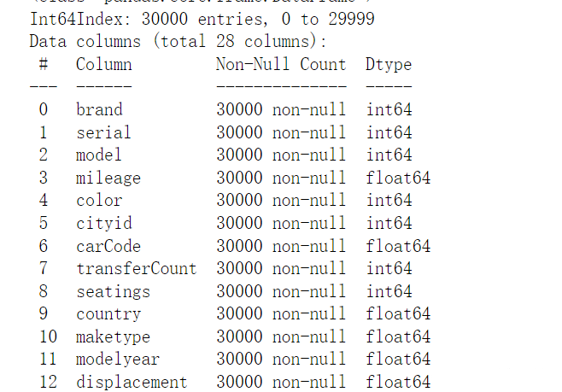Screen dimensions: 562x392
Task: Click the 'seatings' column name
Action: pos(113,292)
